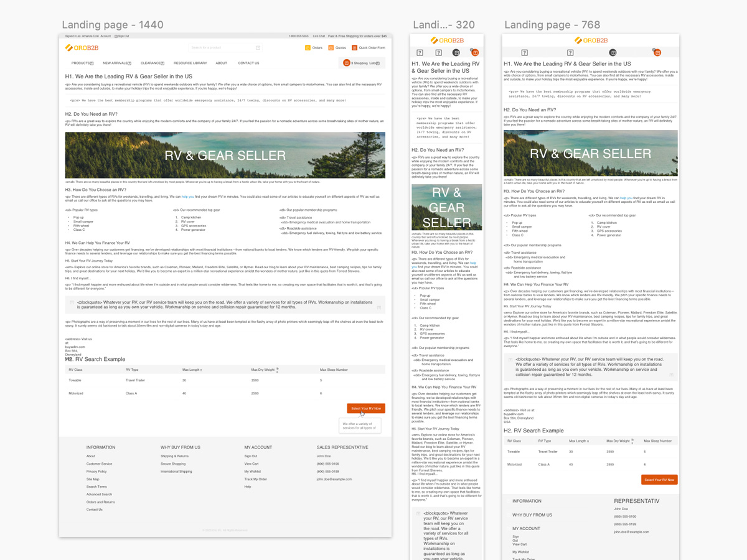
Task: Open the Resource Library menu item
Action: (x=190, y=63)
